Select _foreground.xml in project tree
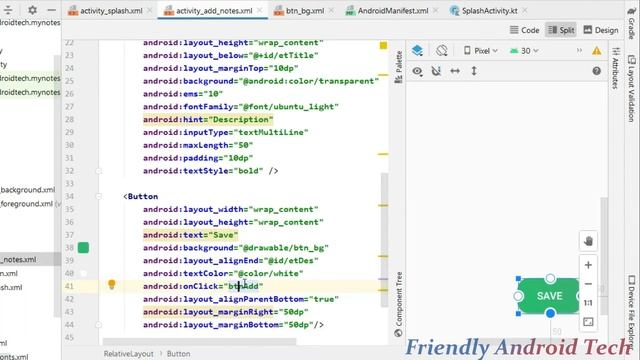 (27, 204)
